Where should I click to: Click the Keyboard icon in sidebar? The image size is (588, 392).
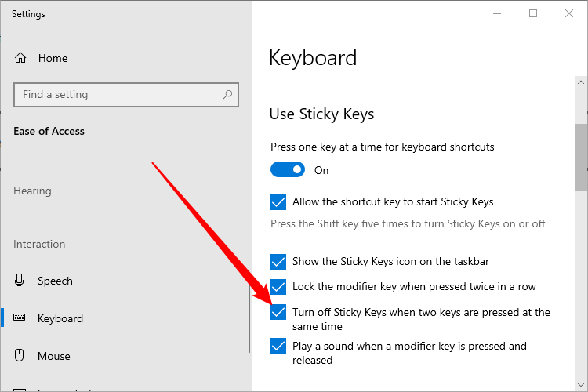click(21, 318)
